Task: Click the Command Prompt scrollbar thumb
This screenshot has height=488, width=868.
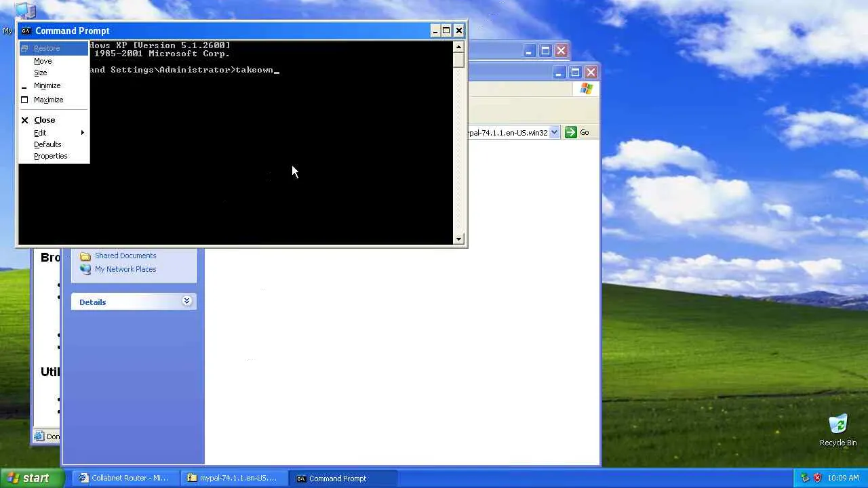Action: tap(459, 60)
